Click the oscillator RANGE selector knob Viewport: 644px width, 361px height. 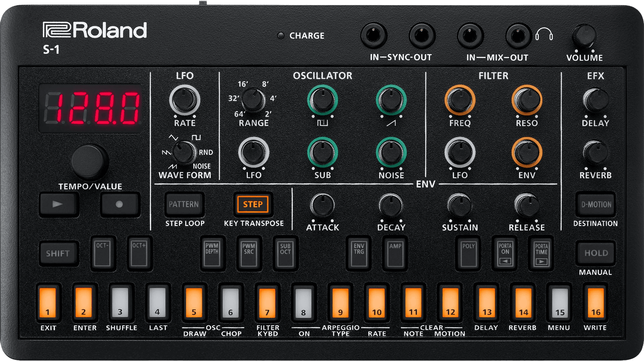253,100
